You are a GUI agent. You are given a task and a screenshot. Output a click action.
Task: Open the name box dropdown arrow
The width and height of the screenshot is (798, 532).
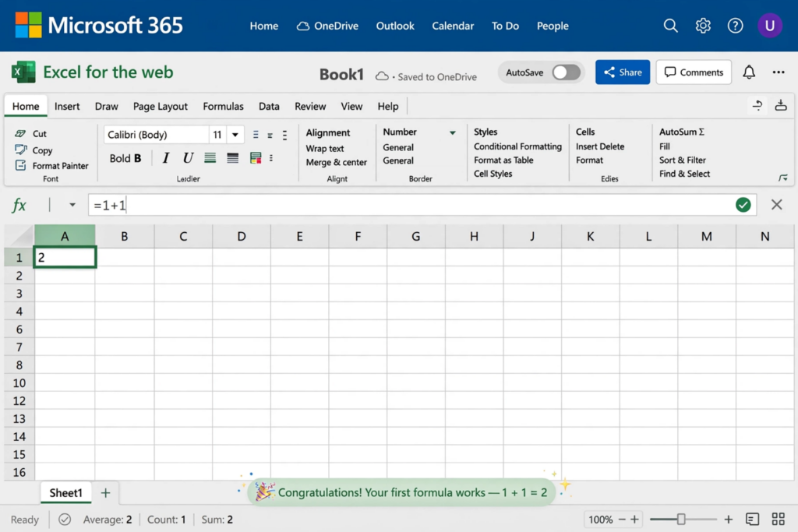pos(72,205)
